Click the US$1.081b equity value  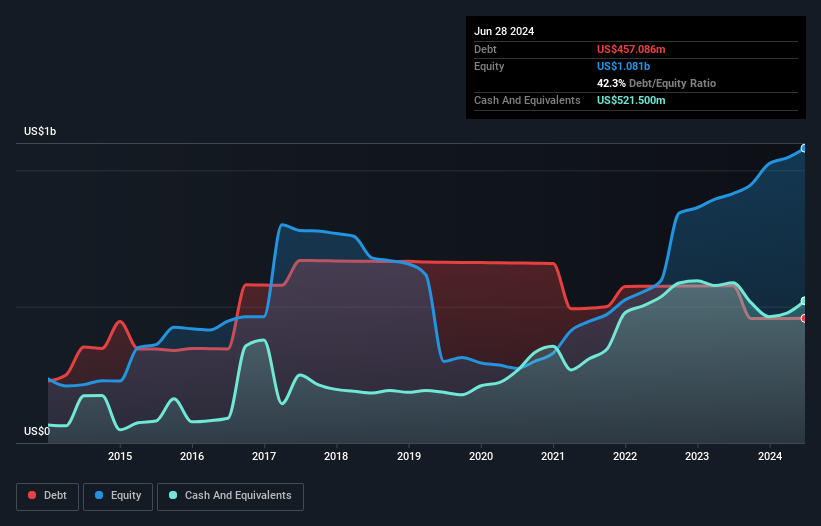point(623,66)
